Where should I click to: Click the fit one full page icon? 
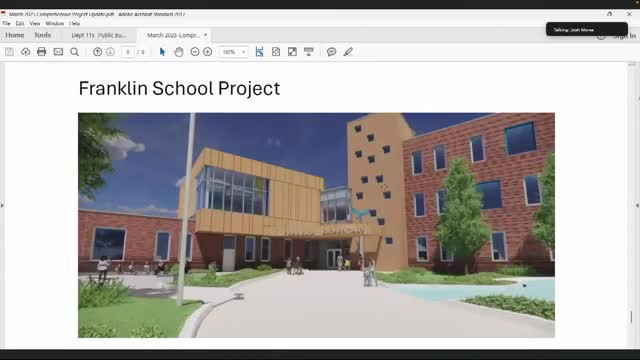point(276,52)
